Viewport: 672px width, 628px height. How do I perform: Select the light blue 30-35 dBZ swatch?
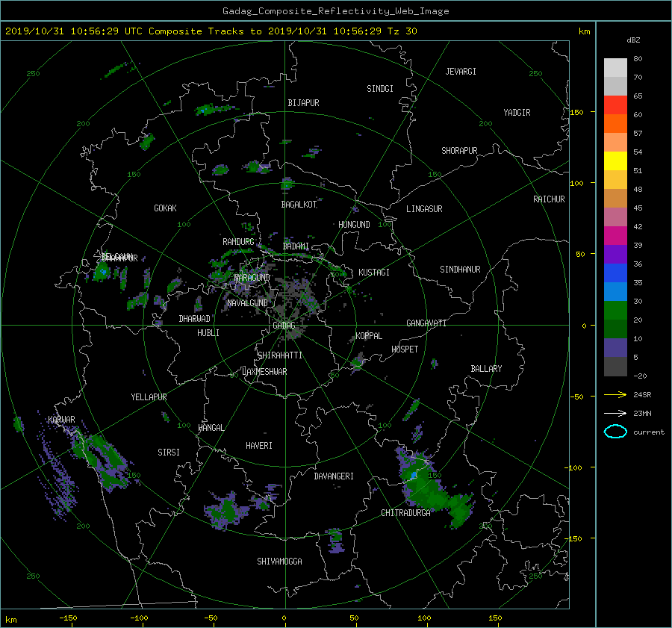tap(615, 291)
